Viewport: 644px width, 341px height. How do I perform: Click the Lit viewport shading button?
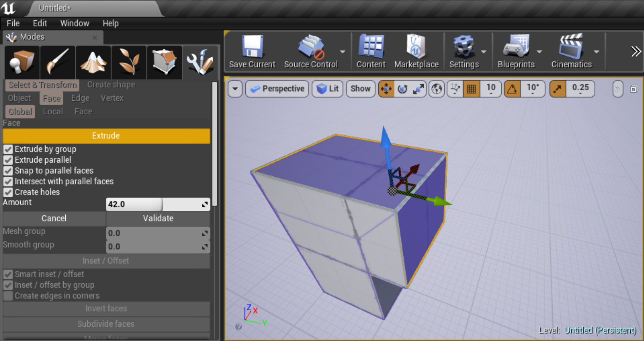tap(328, 89)
